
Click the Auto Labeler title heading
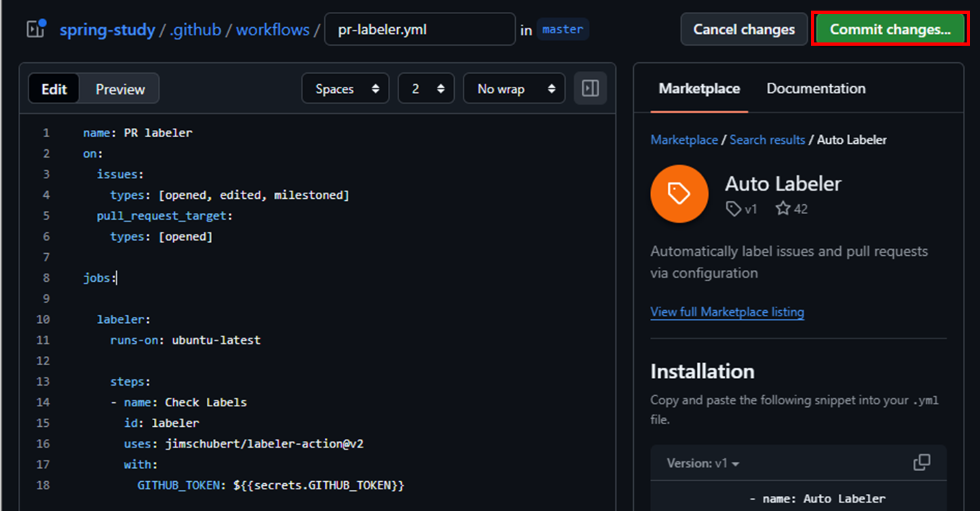pyautogui.click(x=783, y=184)
